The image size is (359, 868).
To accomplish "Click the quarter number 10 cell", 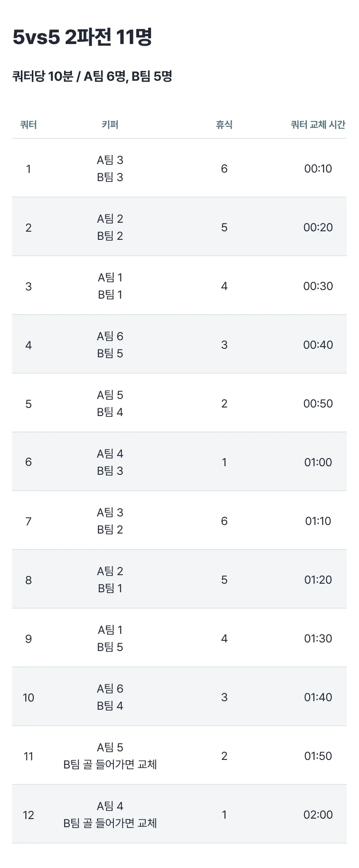I will (29, 697).
